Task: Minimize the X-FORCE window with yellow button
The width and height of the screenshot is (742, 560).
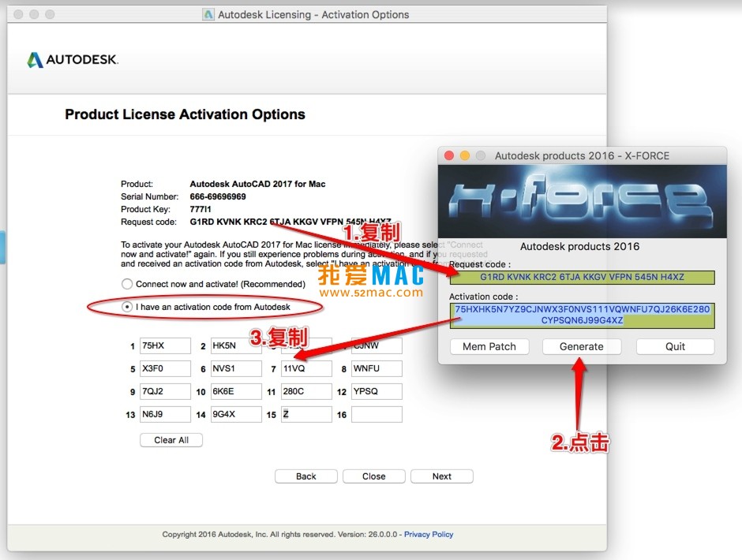Action: coord(465,155)
